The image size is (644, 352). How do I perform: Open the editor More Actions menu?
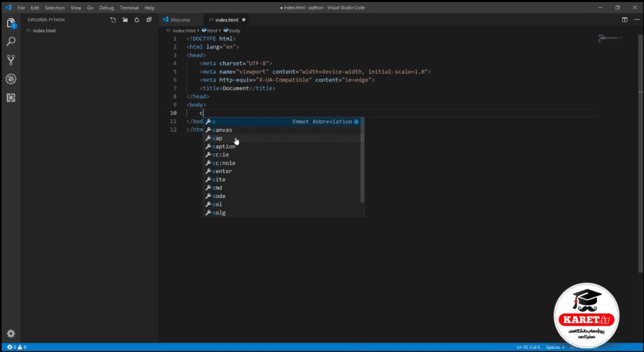(x=636, y=19)
